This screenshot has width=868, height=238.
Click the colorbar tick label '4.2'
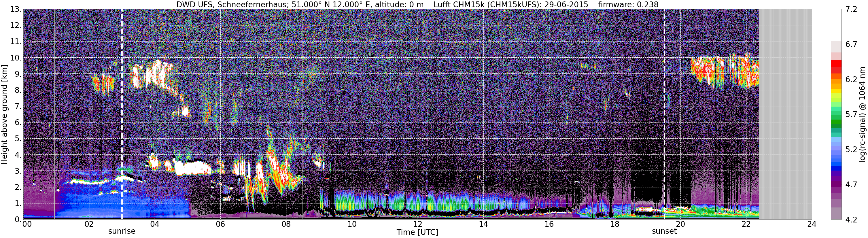tap(852, 220)
